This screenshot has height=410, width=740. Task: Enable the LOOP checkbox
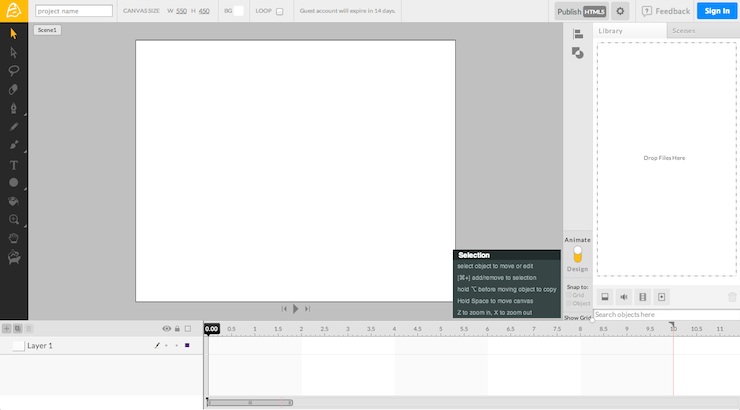[x=279, y=12]
